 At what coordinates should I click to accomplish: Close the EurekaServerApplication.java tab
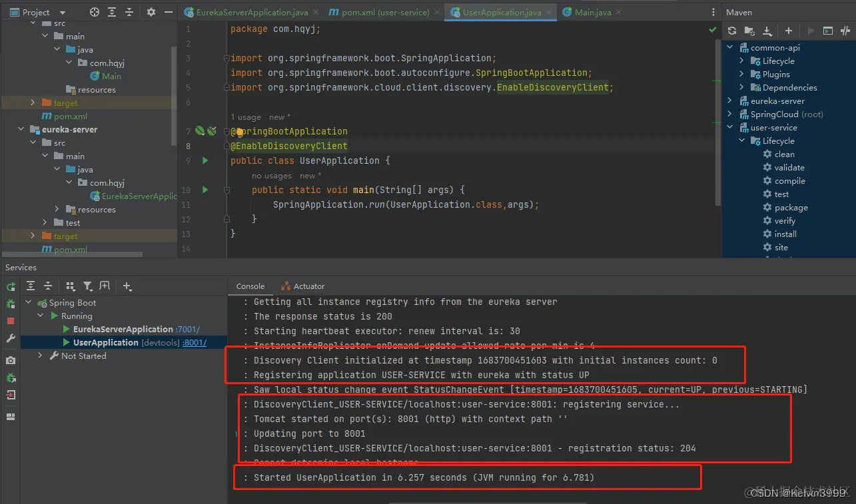tap(314, 12)
